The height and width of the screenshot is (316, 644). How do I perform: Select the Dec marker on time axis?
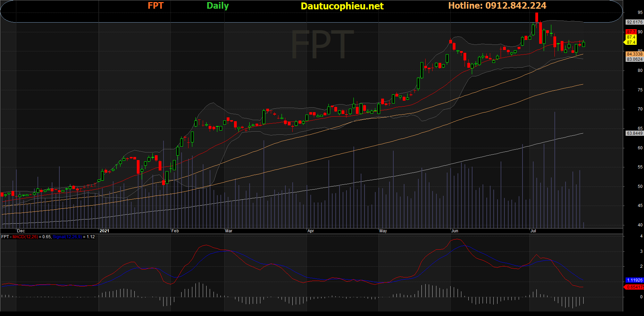[x=21, y=231]
